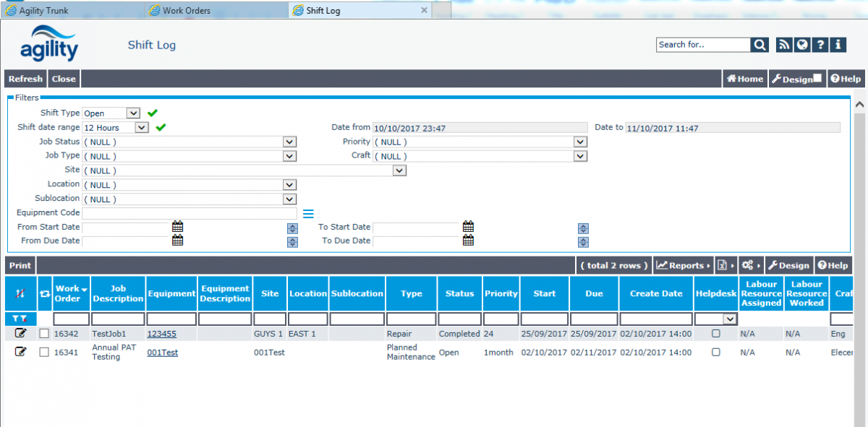
Task: Open the edit pencil icon for work order 16342
Action: click(x=20, y=333)
